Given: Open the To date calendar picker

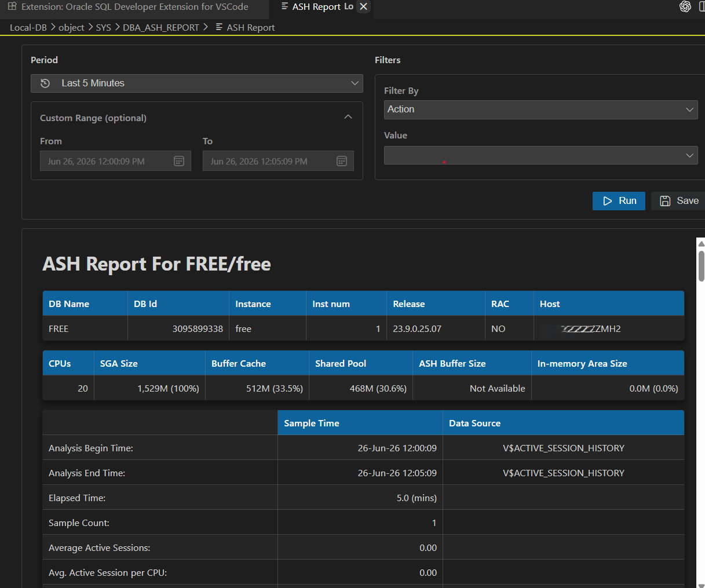Looking at the screenshot, I should [342, 161].
